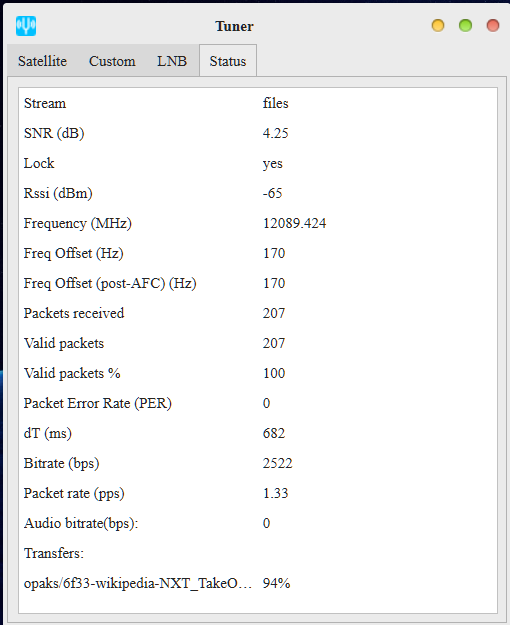Click the Packets received value 207

point(274,313)
